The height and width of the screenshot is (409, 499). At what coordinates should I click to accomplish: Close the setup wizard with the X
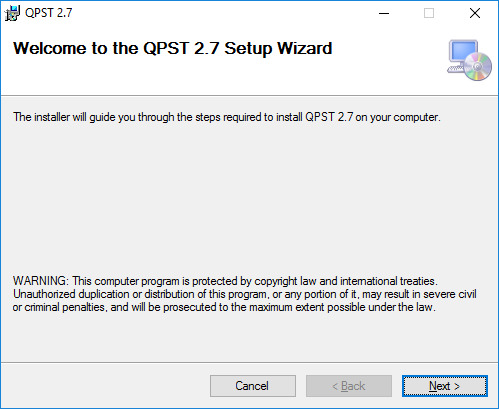475,13
